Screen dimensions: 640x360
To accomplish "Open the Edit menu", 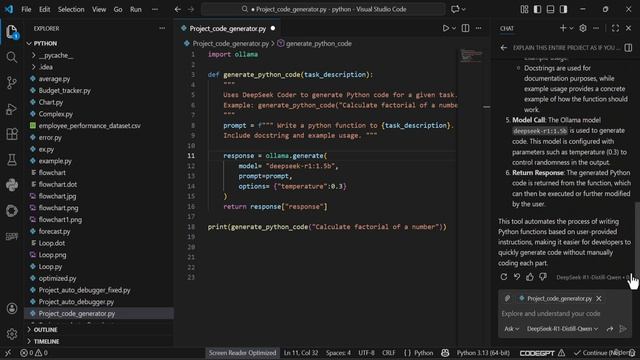I will 44,9.
